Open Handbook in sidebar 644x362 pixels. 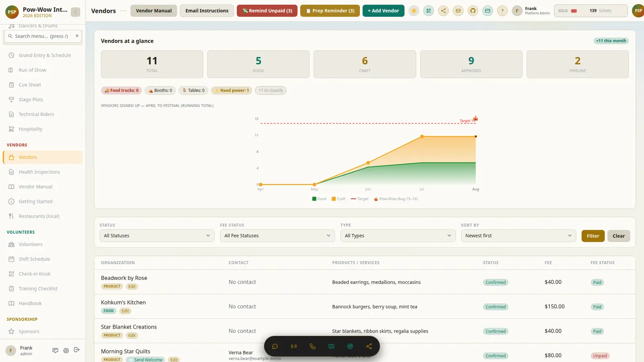(x=43, y=303)
